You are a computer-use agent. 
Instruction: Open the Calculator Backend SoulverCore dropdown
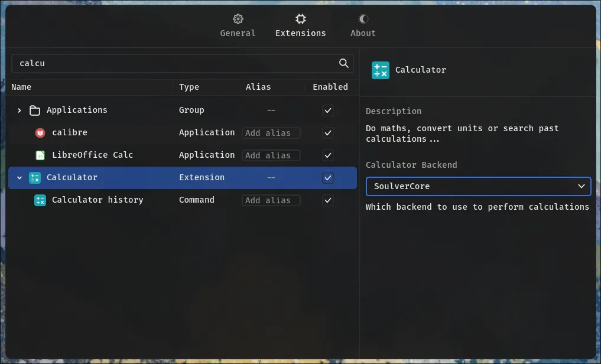tap(478, 186)
